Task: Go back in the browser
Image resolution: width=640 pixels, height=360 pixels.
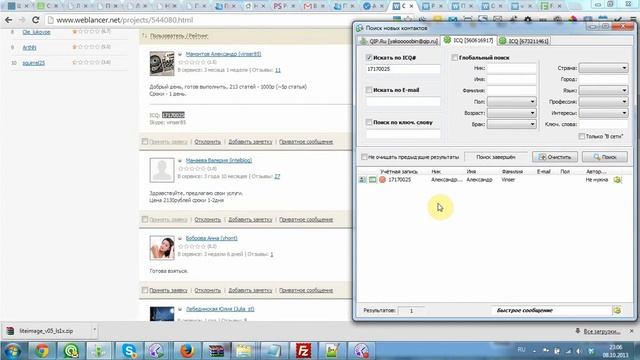Action: tap(9, 20)
